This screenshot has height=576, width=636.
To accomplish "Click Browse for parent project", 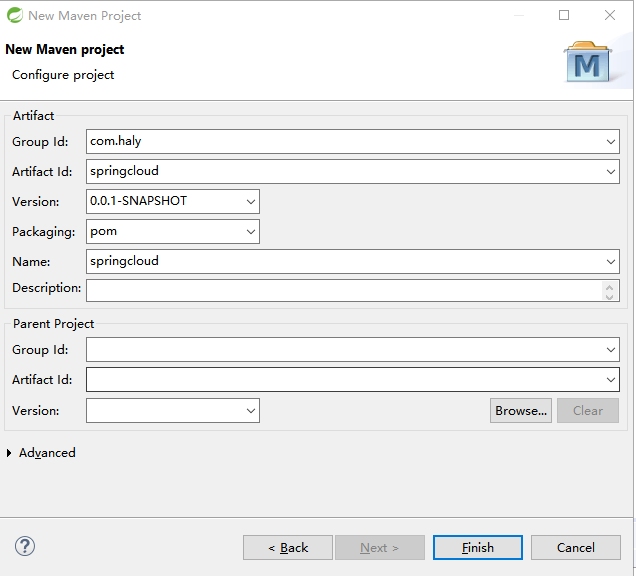I will [520, 411].
